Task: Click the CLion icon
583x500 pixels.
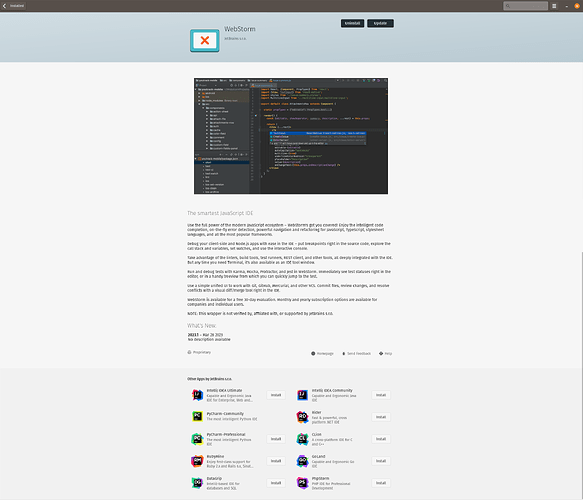Action: pos(302,439)
